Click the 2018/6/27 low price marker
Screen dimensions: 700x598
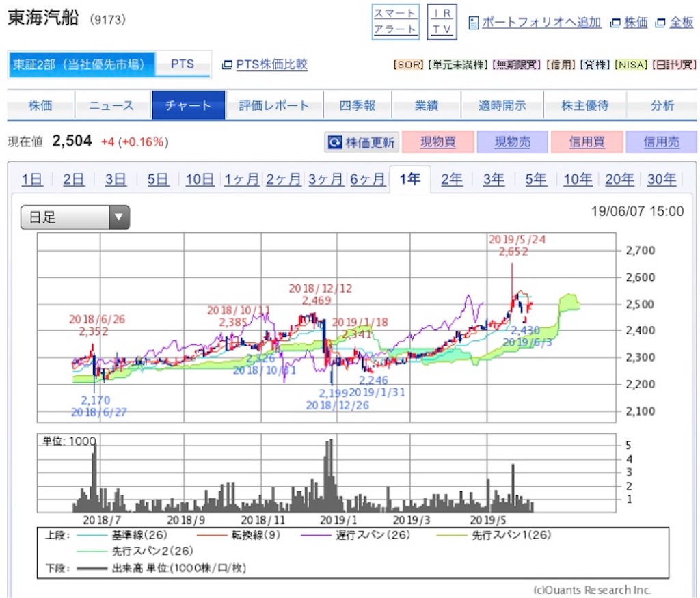(x=98, y=406)
